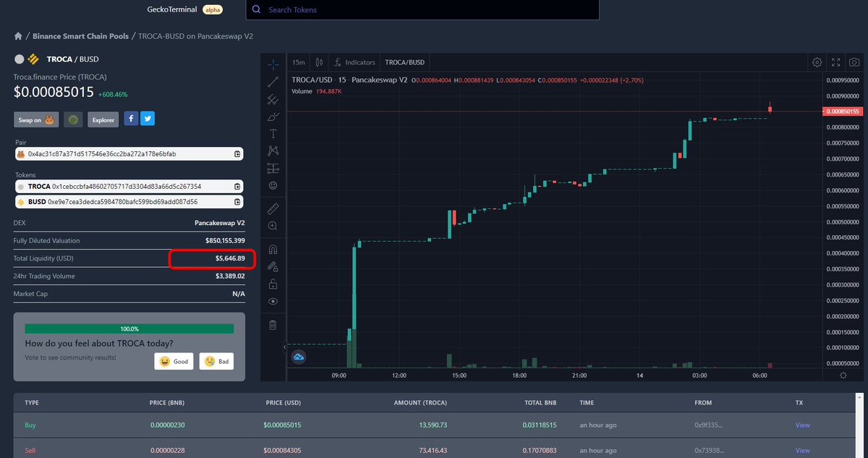Open the Indicators menu
Image resolution: width=868 pixels, height=458 pixels.
355,63
